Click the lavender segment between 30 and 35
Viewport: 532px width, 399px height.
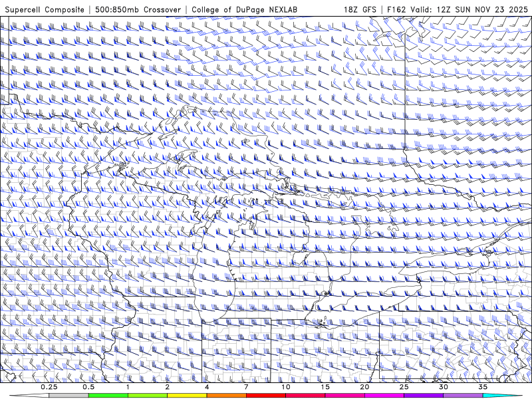click(x=463, y=396)
